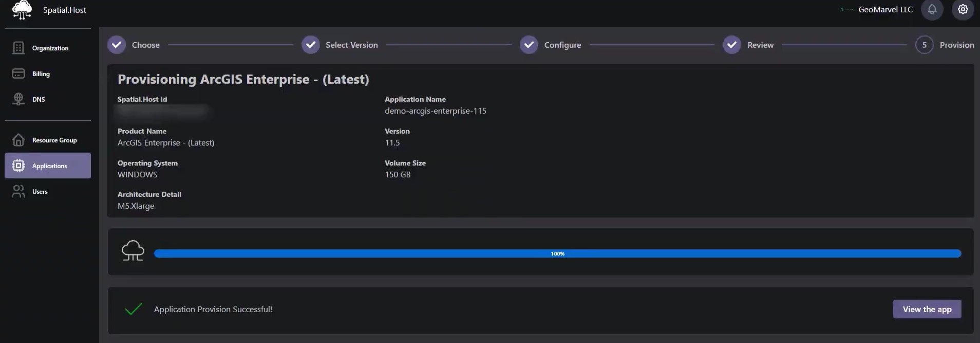Open the settings gear icon

963,10
